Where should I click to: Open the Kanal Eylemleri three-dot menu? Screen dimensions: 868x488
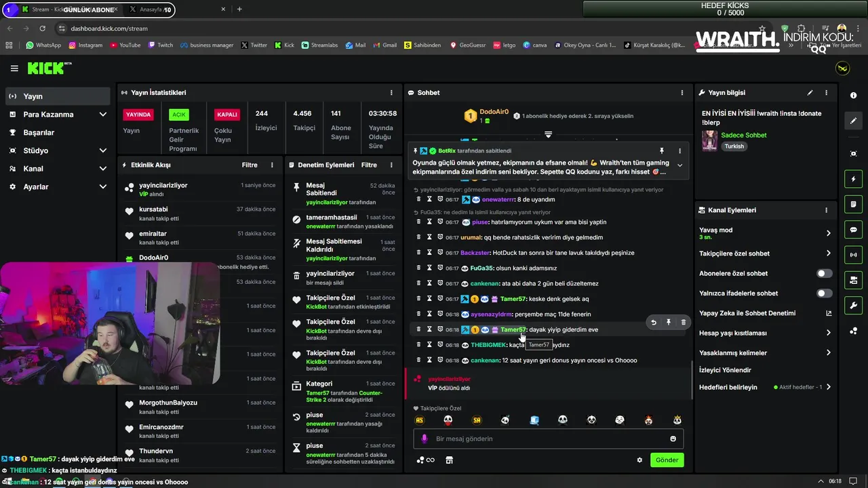(826, 210)
